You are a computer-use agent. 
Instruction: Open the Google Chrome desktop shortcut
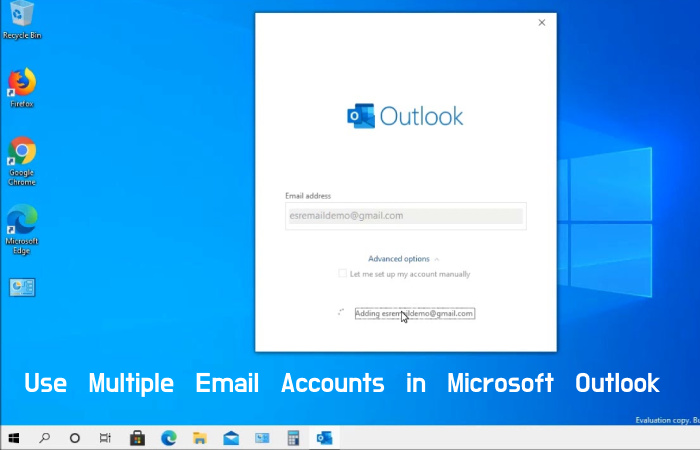point(21,161)
